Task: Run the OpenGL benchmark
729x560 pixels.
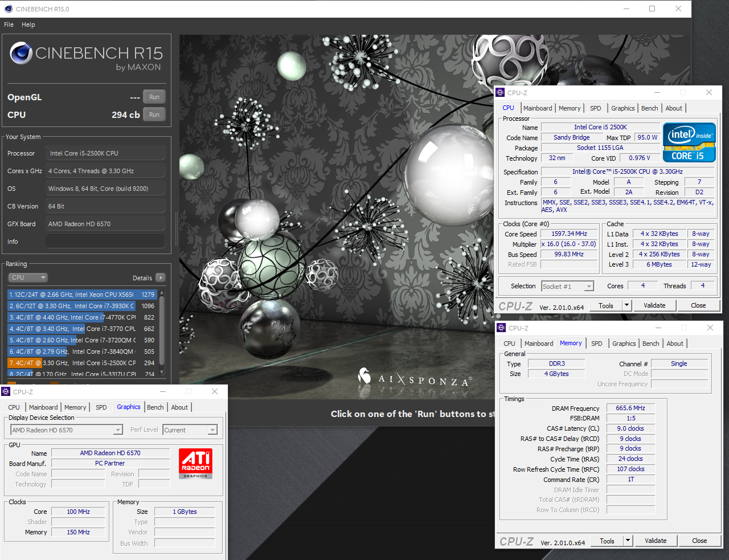Action: pos(154,97)
